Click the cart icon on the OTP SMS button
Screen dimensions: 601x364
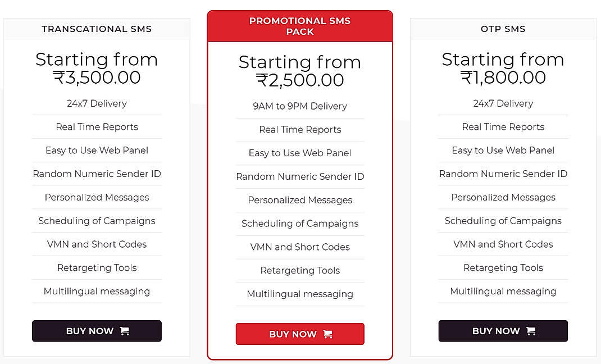(x=532, y=331)
